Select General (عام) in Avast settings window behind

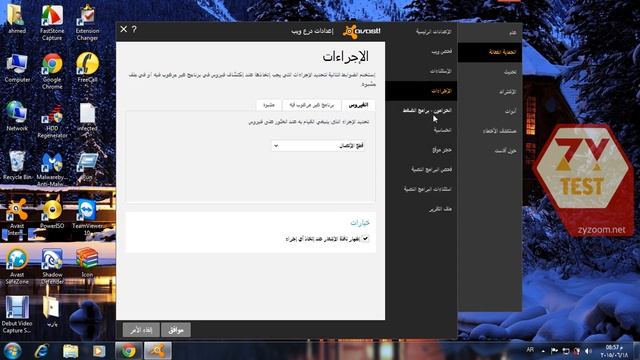coord(490,33)
